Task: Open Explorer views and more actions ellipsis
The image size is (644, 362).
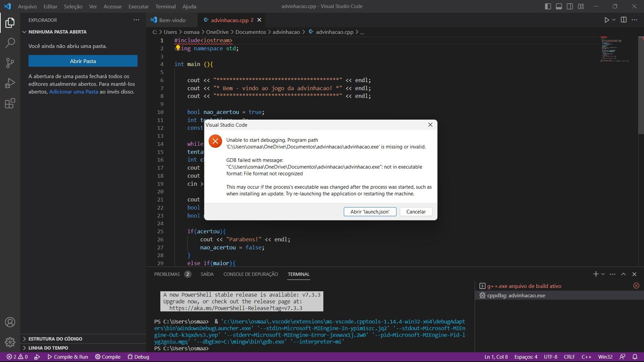Action: pyautogui.click(x=136, y=20)
